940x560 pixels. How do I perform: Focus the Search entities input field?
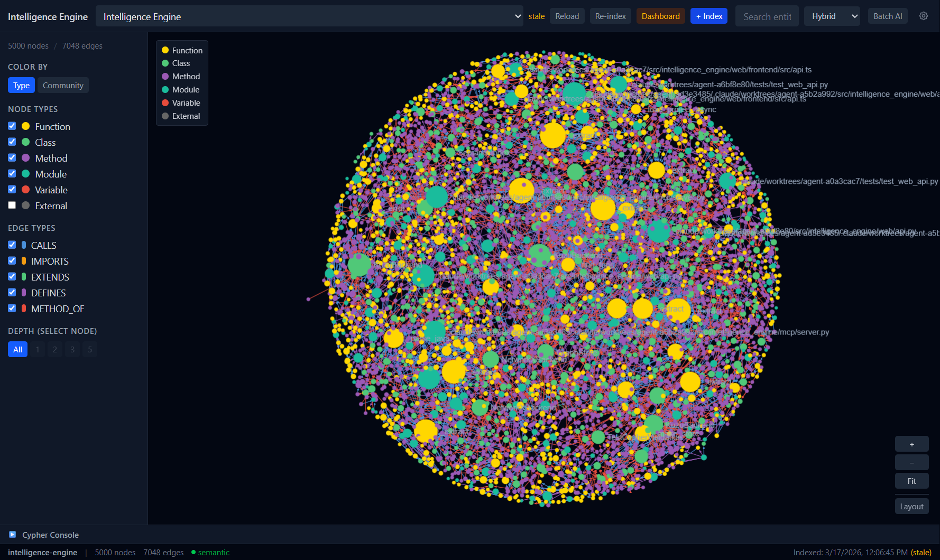pos(767,16)
